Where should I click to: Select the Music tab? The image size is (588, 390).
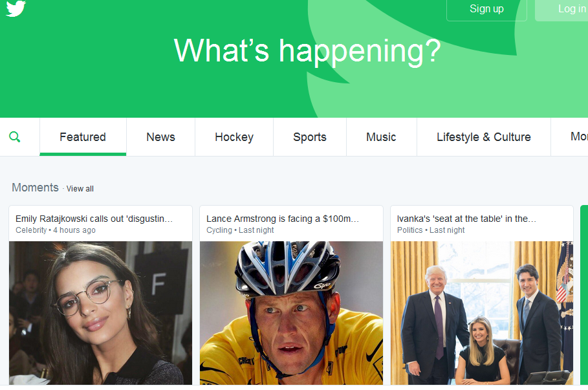point(381,137)
